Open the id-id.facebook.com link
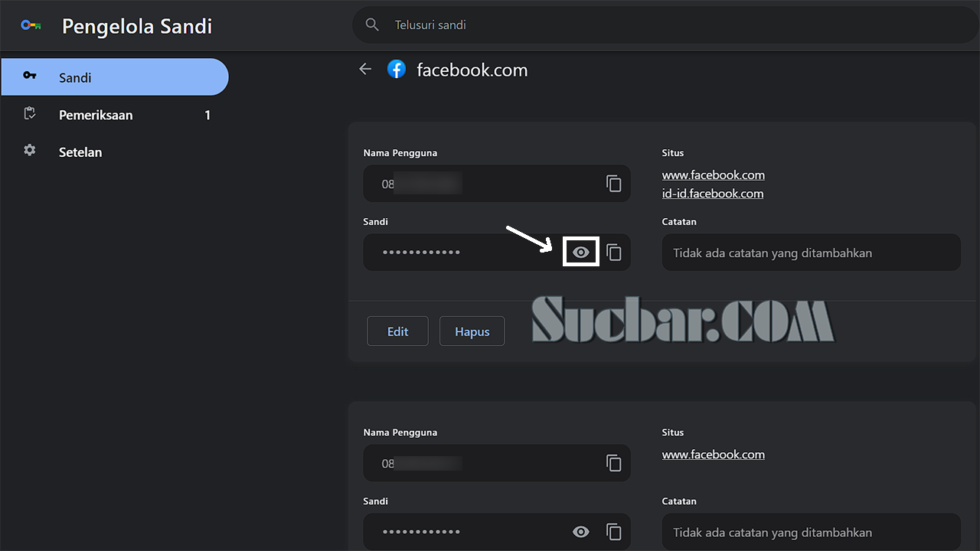The width and height of the screenshot is (980, 551). (x=713, y=194)
